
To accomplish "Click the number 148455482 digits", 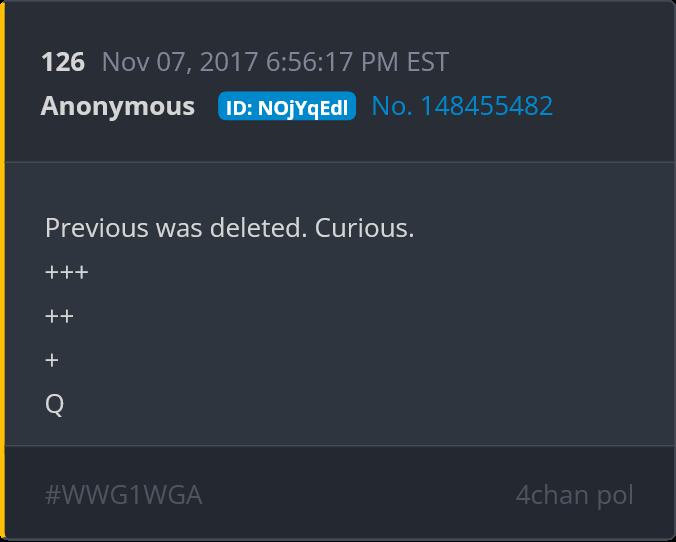I will coord(486,106).
